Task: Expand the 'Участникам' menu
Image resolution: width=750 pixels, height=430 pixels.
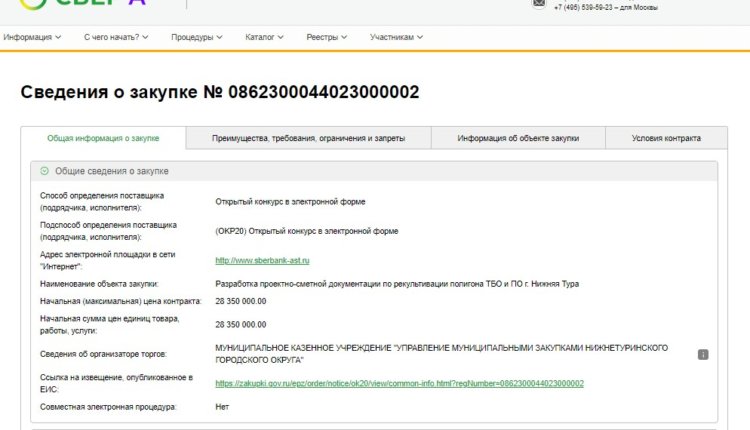Action: click(x=396, y=38)
